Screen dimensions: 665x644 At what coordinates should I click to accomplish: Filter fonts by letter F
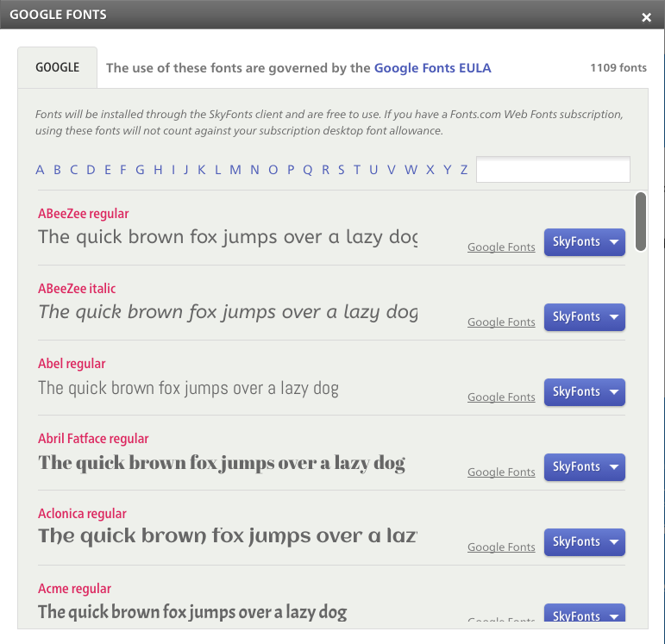click(123, 170)
